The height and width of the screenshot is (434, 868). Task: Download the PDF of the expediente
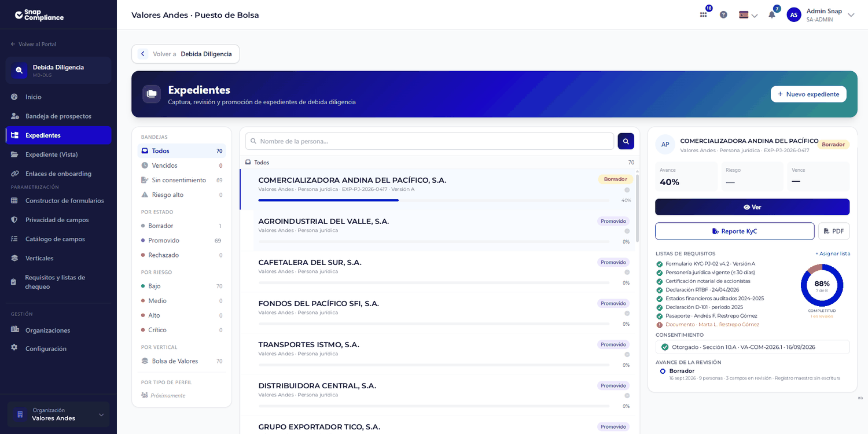tap(834, 231)
